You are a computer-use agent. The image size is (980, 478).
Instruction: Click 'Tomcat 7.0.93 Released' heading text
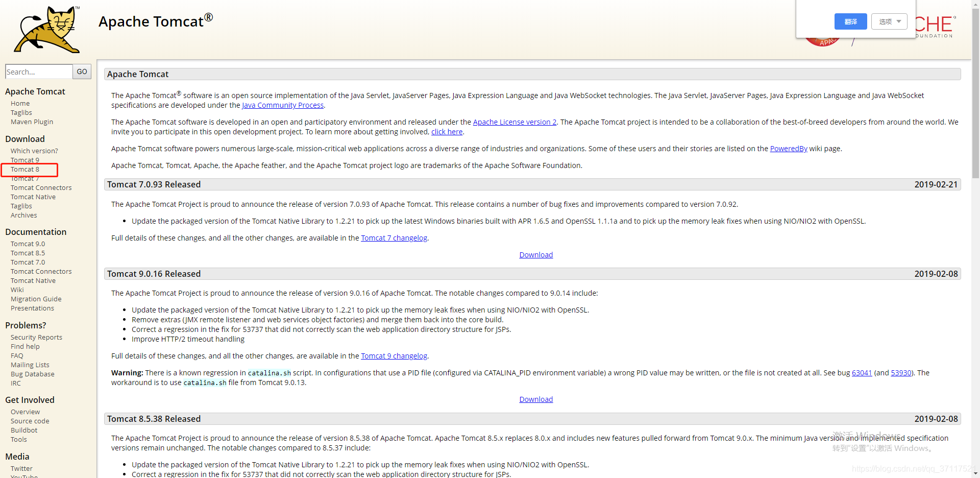click(154, 184)
